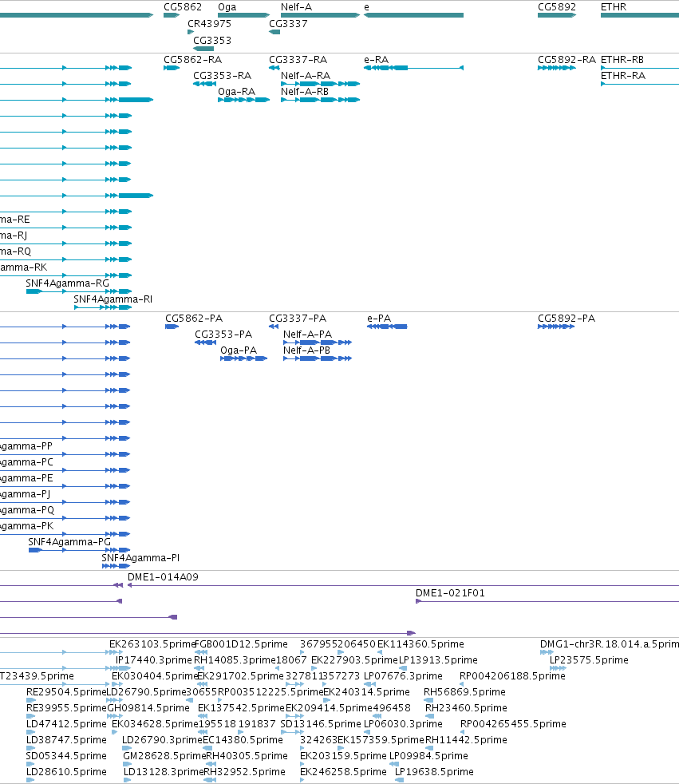Click EST EK227903.5prime
The height and width of the screenshot is (784, 679).
point(354,660)
